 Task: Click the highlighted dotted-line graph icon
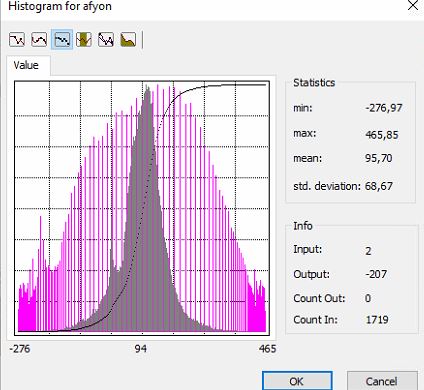coord(62,39)
